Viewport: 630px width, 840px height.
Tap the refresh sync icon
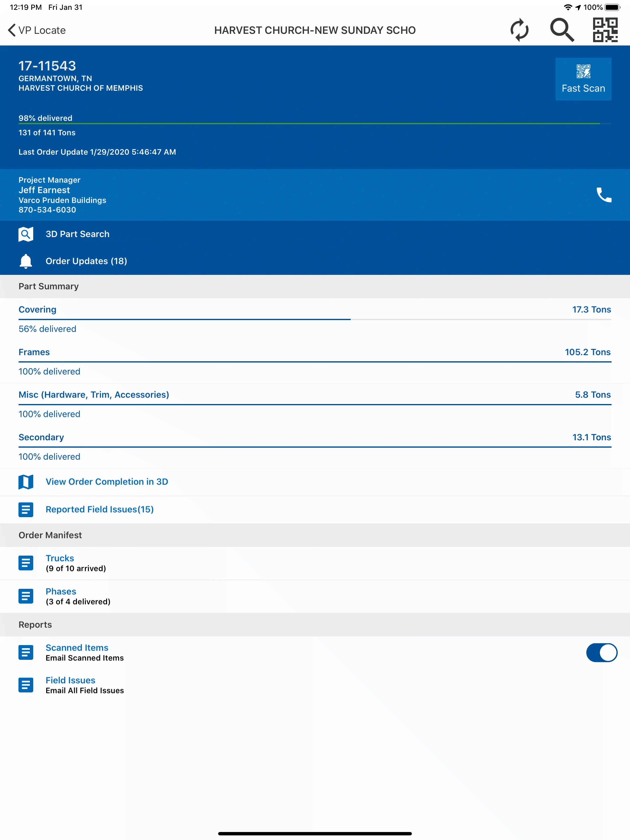520,30
